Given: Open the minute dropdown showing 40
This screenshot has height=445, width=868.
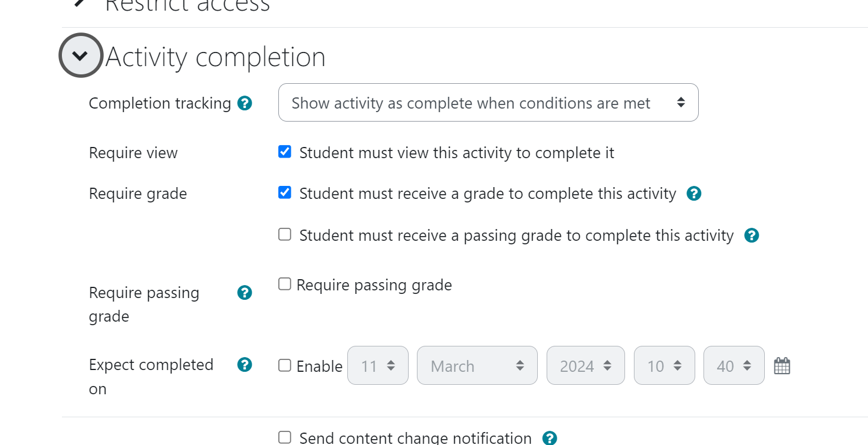Looking at the screenshot, I should [734, 365].
